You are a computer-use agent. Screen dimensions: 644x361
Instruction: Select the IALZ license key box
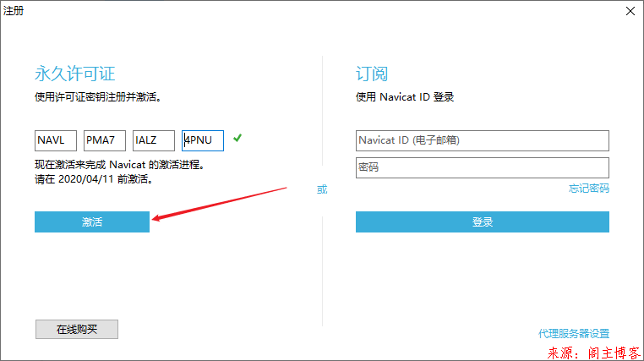(153, 141)
